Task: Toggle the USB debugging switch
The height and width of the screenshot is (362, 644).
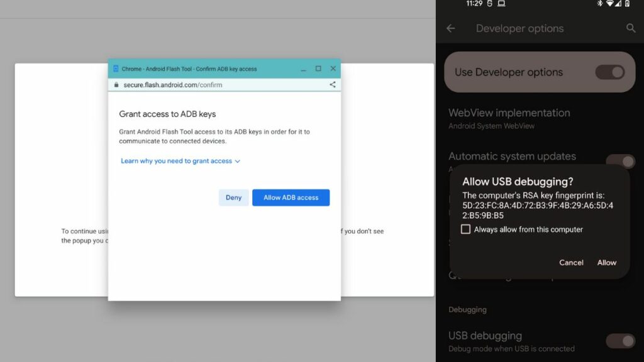Action: click(x=620, y=341)
